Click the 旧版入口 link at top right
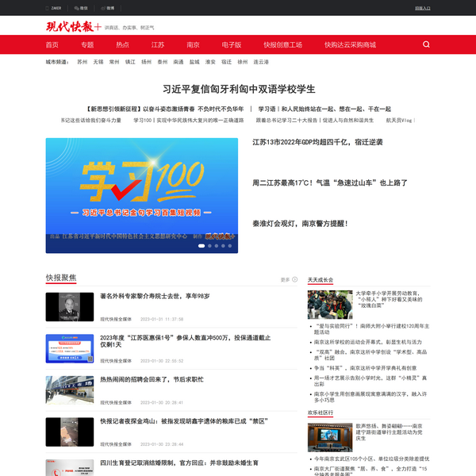 click(423, 8)
